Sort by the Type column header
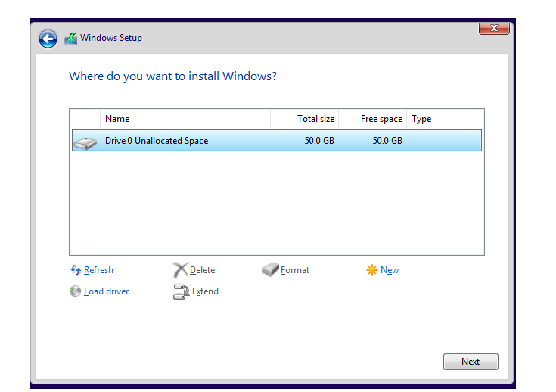Screen dimensions: 556x392 tap(445, 119)
